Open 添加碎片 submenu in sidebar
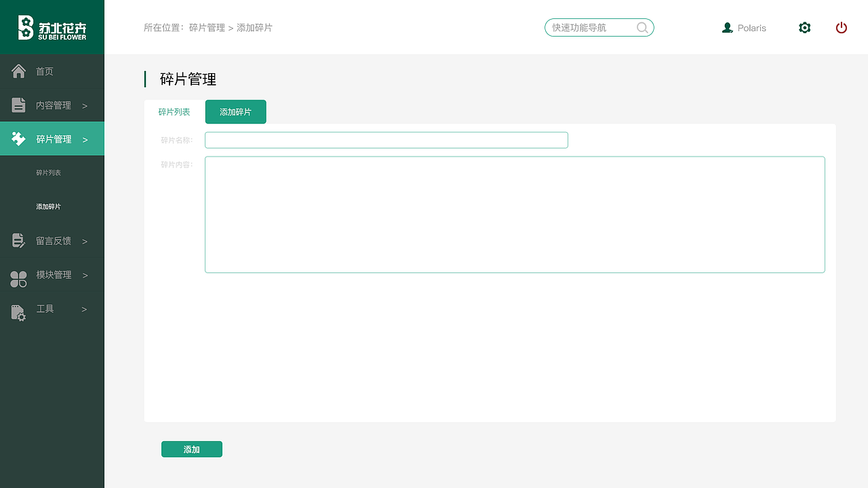The image size is (868, 488). click(49, 207)
